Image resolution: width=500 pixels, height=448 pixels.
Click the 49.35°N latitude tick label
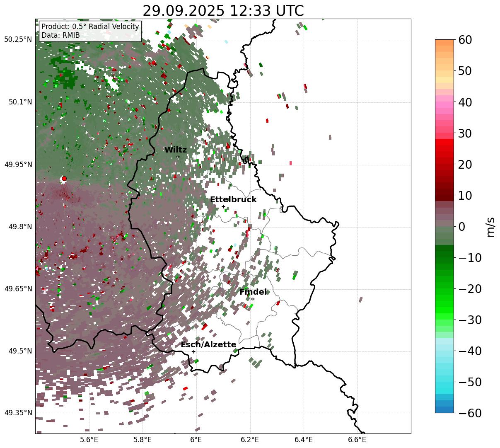[x=18, y=413]
